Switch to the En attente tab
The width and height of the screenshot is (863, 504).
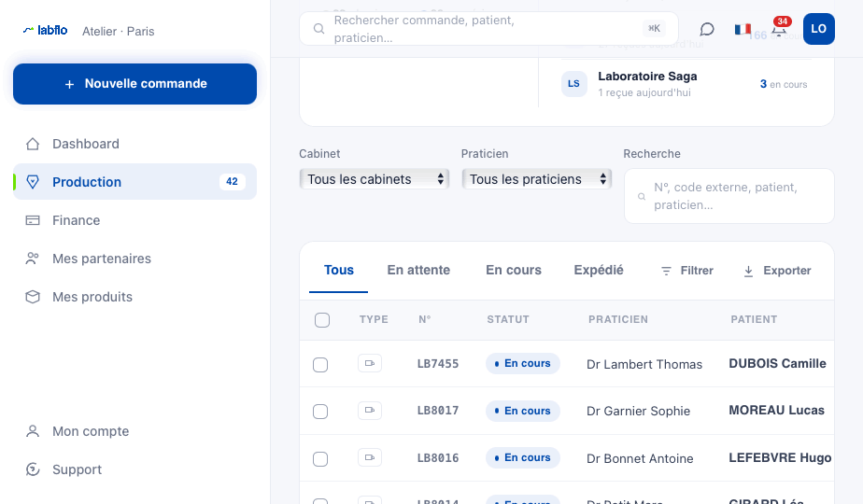point(418,270)
